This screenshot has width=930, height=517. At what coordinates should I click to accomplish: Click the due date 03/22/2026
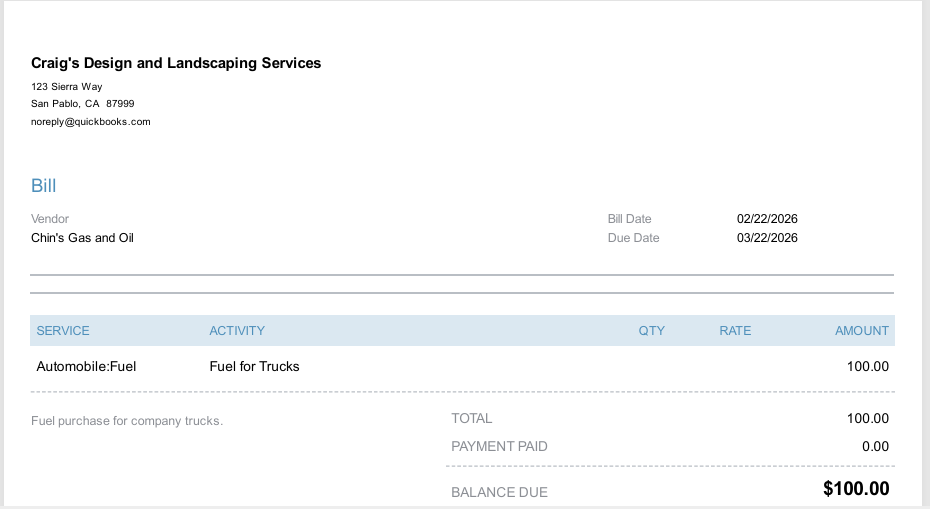(x=767, y=238)
